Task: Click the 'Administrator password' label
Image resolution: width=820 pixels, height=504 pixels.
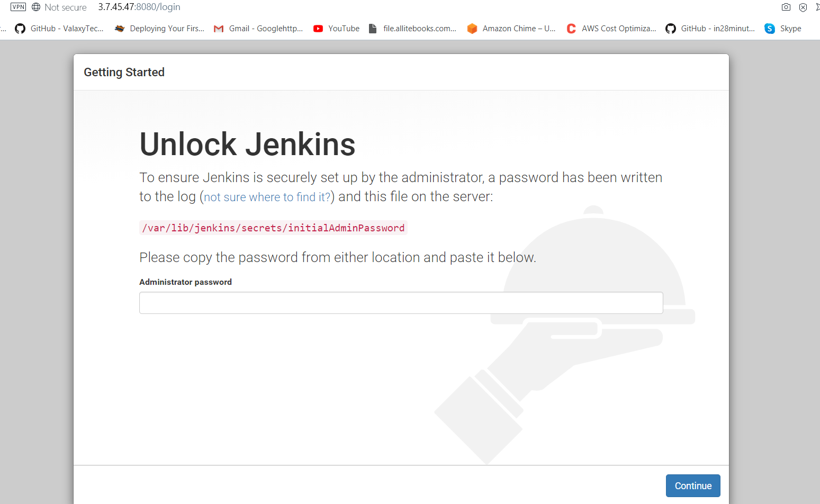Action: pos(185,282)
